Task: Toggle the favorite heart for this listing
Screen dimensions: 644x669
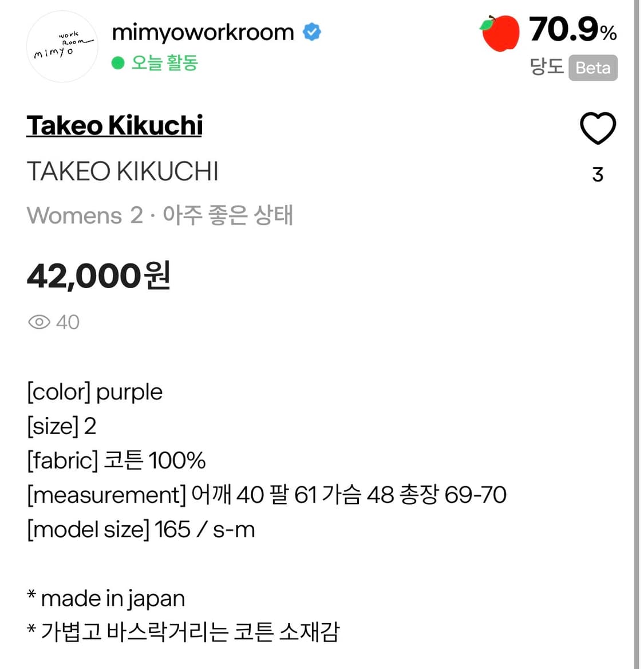Action: coord(598,128)
